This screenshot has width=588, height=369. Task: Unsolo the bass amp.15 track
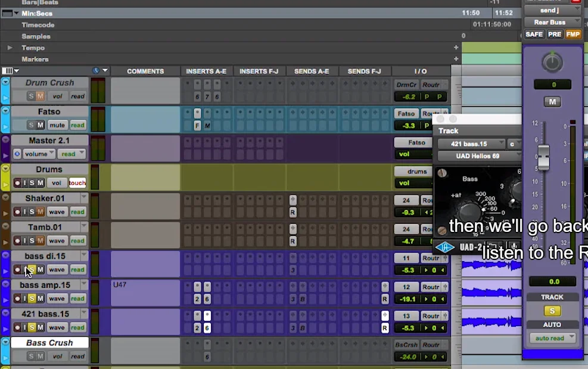point(32,299)
